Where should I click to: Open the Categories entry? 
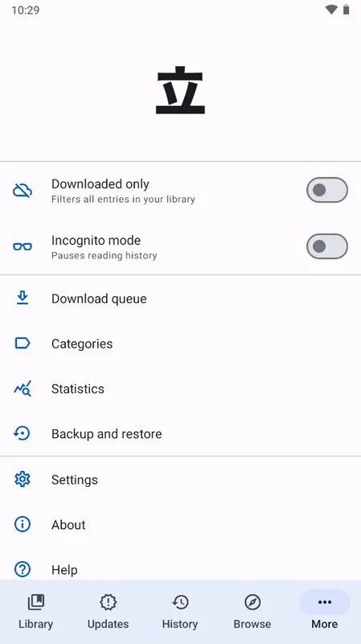(180, 344)
